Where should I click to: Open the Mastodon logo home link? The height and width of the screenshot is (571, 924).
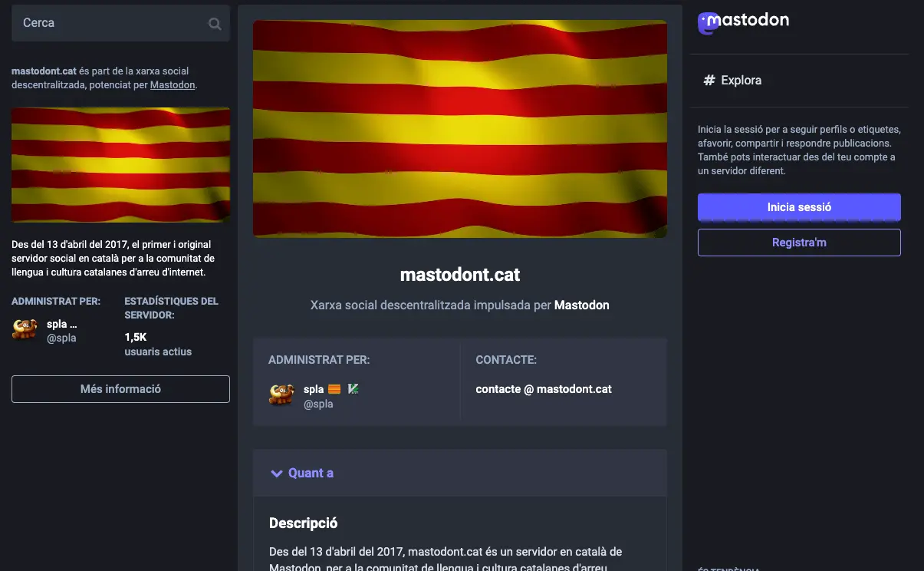[743, 22]
